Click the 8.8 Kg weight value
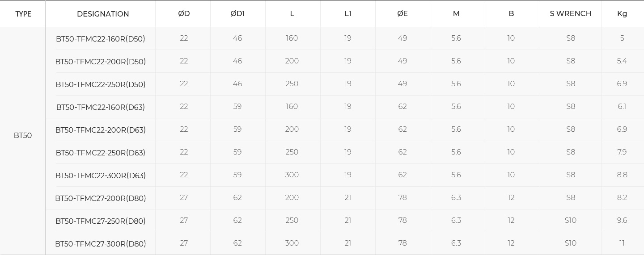Image resolution: width=644 pixels, height=255 pixels. (622, 175)
